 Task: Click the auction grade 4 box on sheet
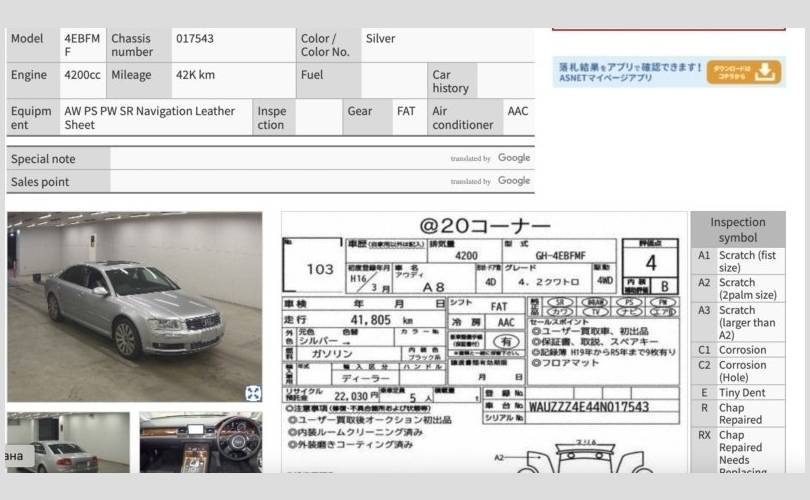click(x=651, y=264)
